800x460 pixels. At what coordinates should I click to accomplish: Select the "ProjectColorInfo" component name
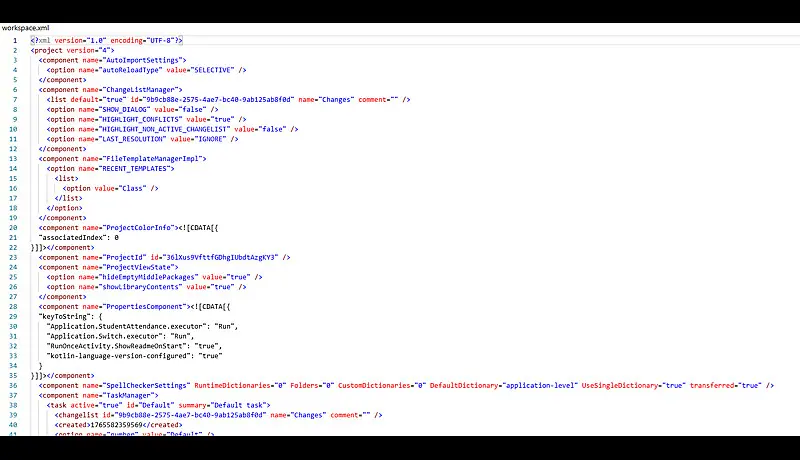(138, 228)
